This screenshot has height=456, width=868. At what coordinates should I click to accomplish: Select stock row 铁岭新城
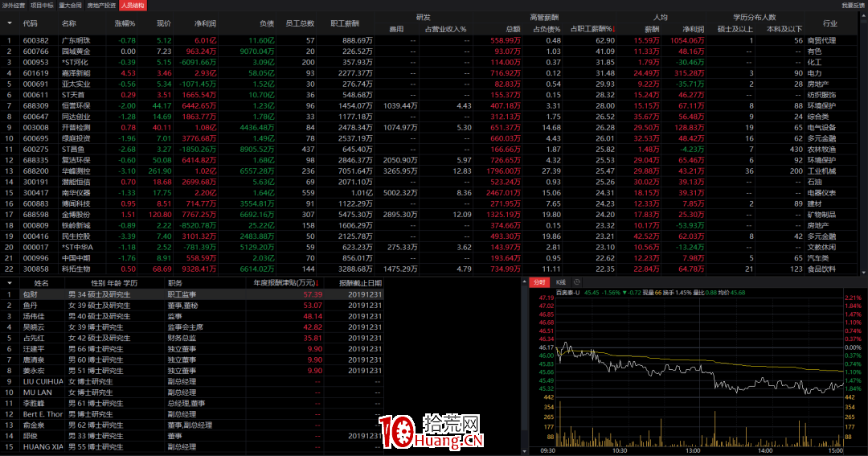[x=430, y=225]
